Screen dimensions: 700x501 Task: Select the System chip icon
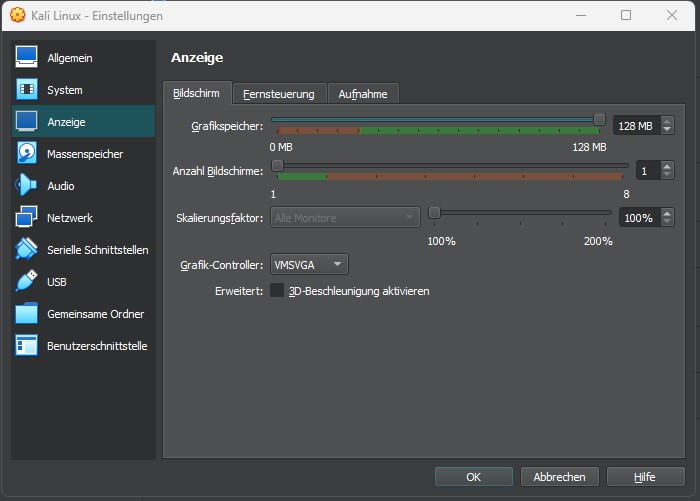(x=27, y=89)
